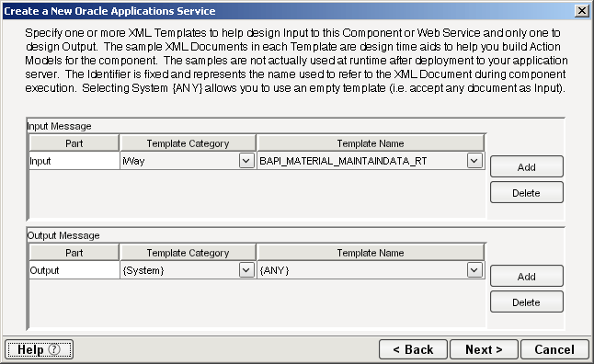The height and width of the screenshot is (364, 594).
Task: Go to previous step with Back
Action: [x=413, y=349]
